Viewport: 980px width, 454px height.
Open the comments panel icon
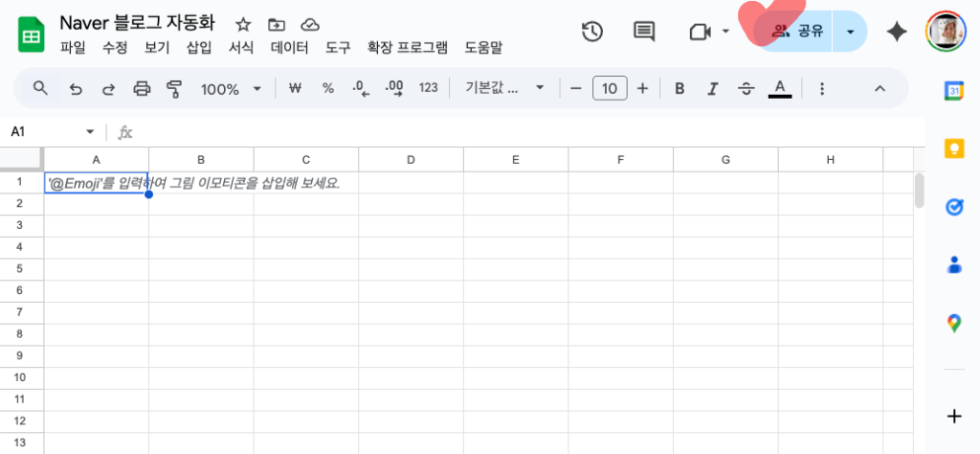(644, 32)
